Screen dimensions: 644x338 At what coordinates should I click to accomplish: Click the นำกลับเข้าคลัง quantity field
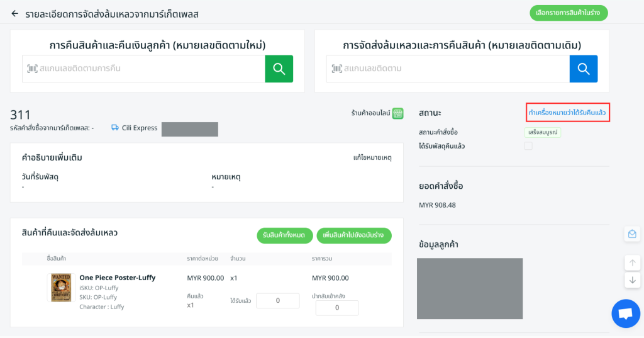tap(336, 308)
